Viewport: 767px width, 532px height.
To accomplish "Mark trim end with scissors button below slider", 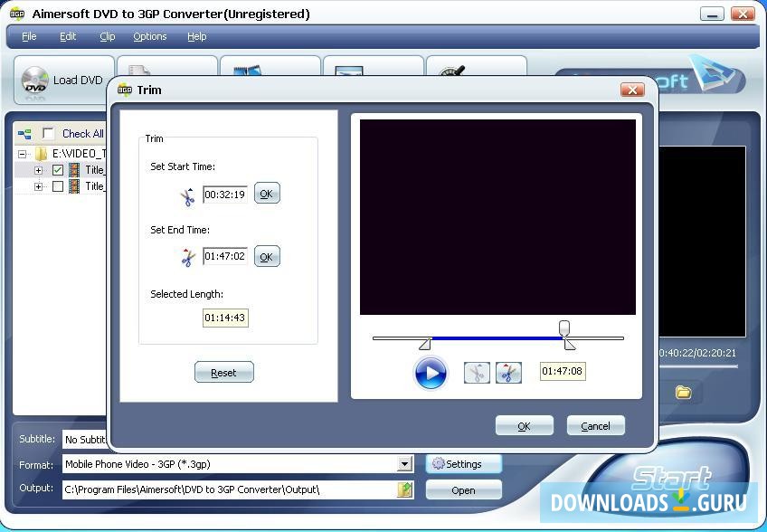I will tap(508, 373).
